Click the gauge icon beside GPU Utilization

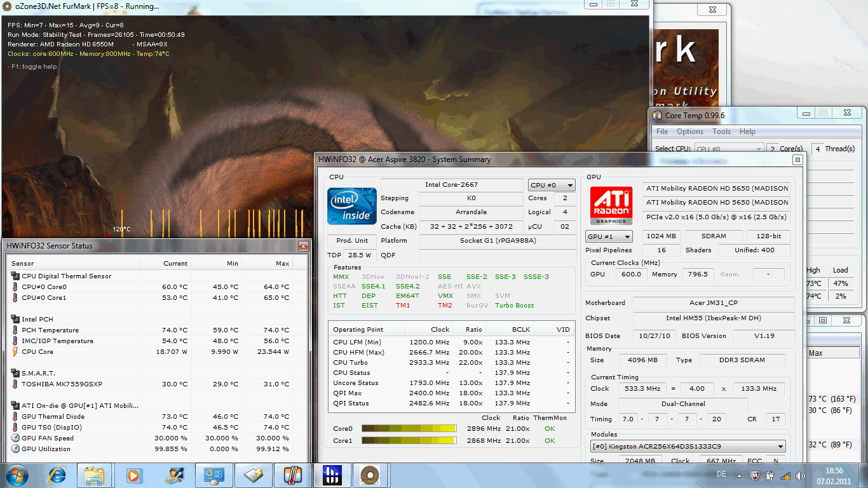15,449
